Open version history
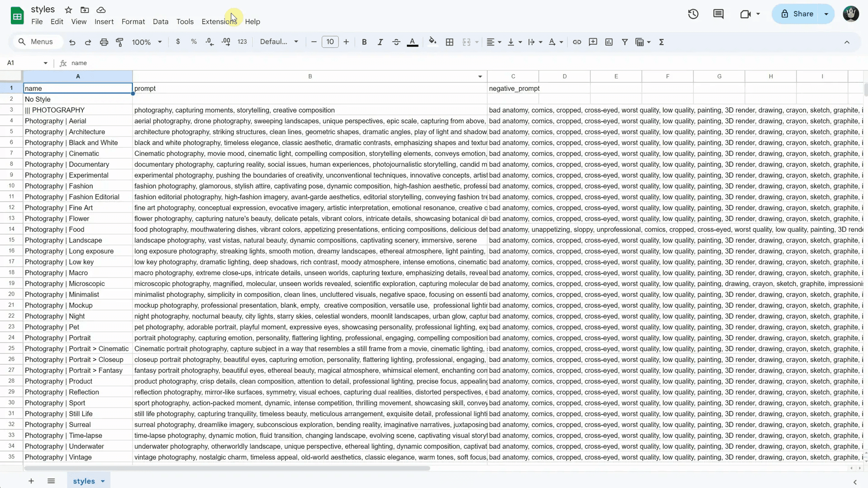Viewport: 868px width, 488px height. click(x=693, y=14)
